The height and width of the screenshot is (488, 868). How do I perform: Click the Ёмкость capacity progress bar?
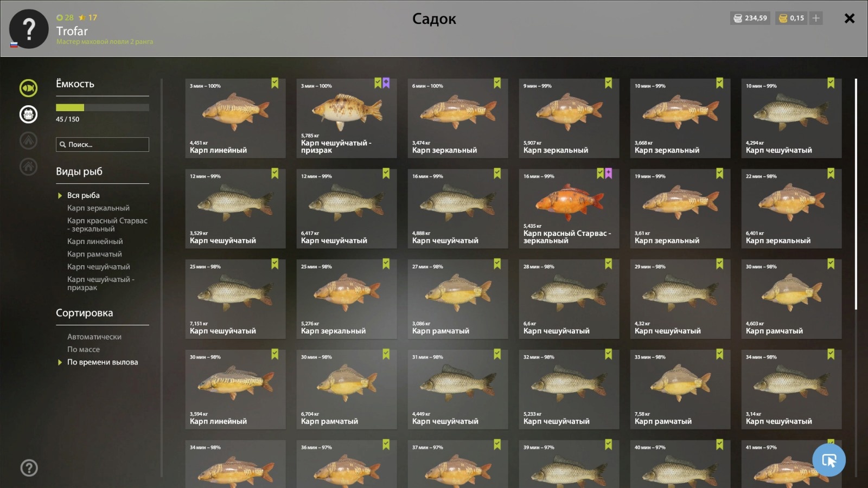pyautogui.click(x=103, y=107)
